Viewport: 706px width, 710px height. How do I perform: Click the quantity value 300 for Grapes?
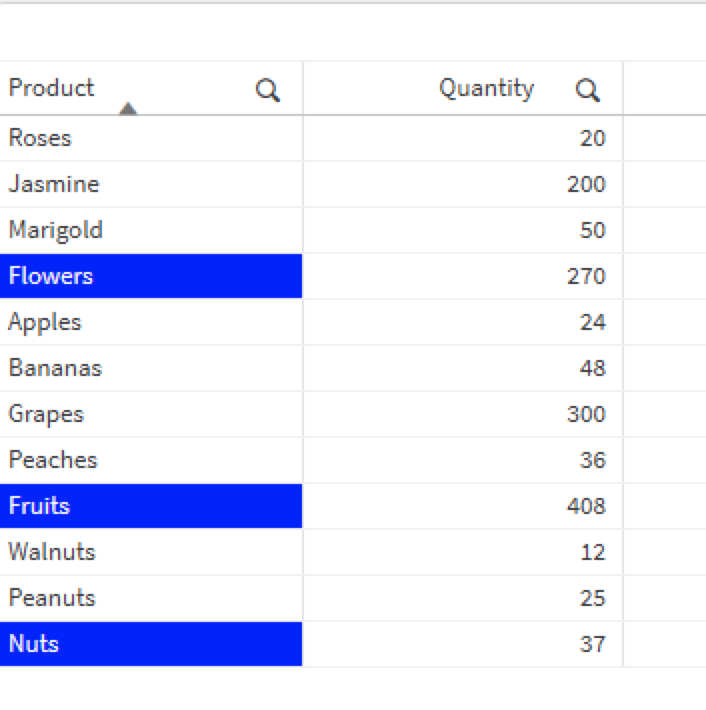pos(586,414)
